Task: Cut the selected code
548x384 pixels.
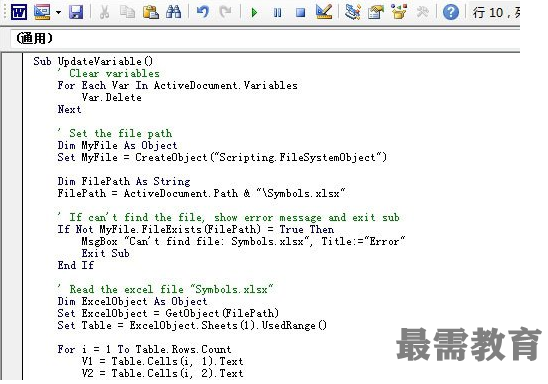Action: [104, 12]
